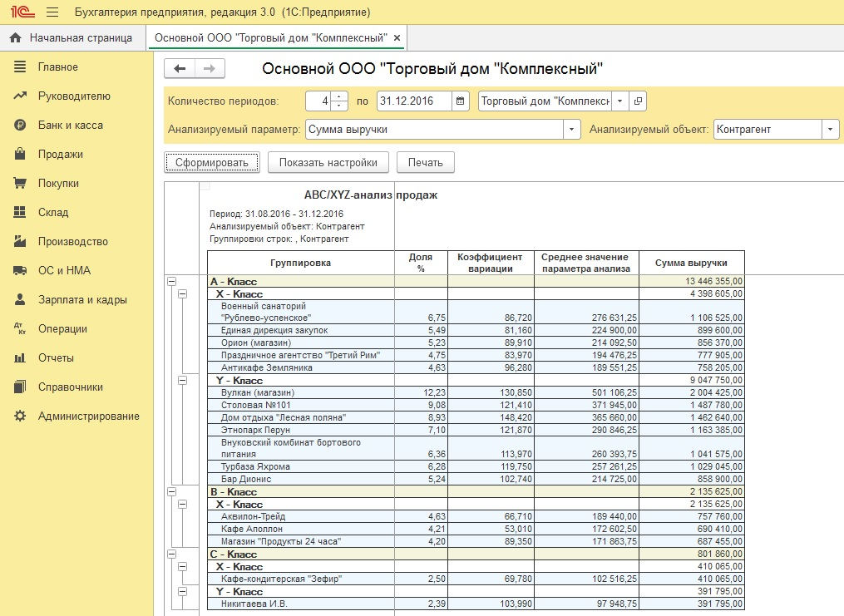Open Анализируемый параметр dropdown arrow
Image resolution: width=844 pixels, height=616 pixels.
click(x=571, y=130)
